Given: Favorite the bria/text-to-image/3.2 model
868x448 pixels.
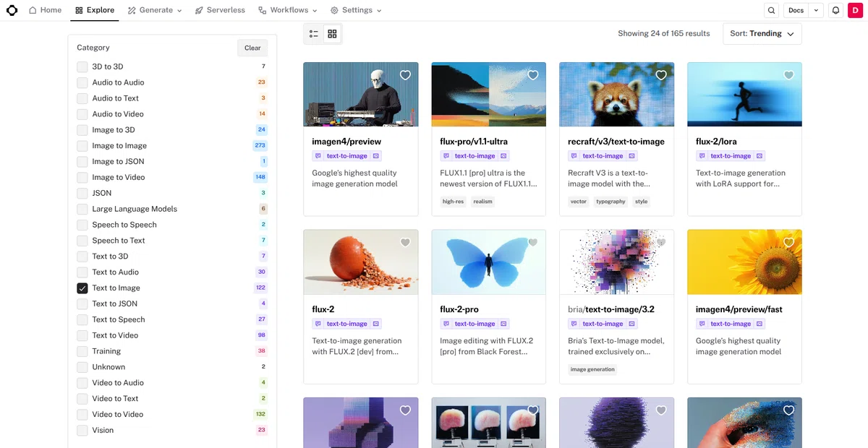Looking at the screenshot, I should [661, 243].
